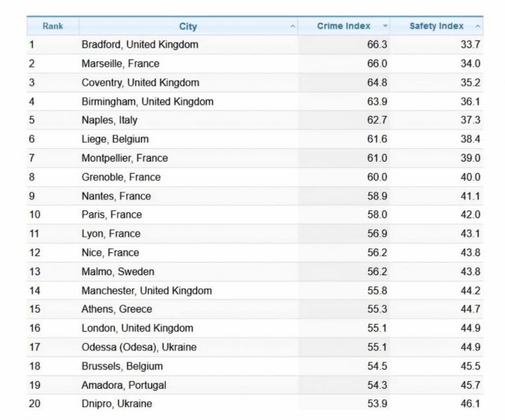Click safety index value 46.1 for Dnipro
Image resolution: width=505 pixels, height=420 pixels.
[x=470, y=403]
